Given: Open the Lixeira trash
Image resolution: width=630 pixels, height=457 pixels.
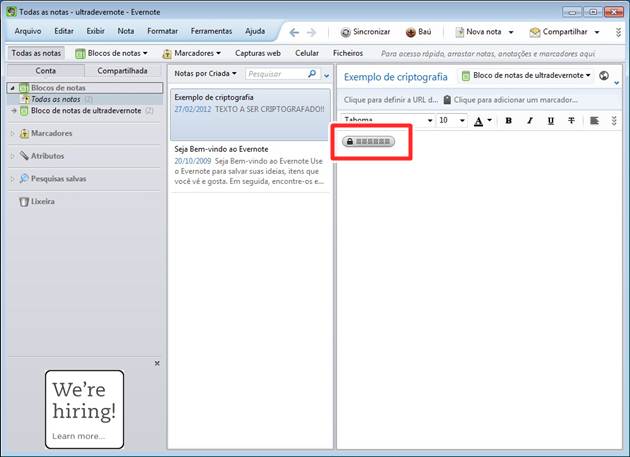Looking at the screenshot, I should click(37, 201).
